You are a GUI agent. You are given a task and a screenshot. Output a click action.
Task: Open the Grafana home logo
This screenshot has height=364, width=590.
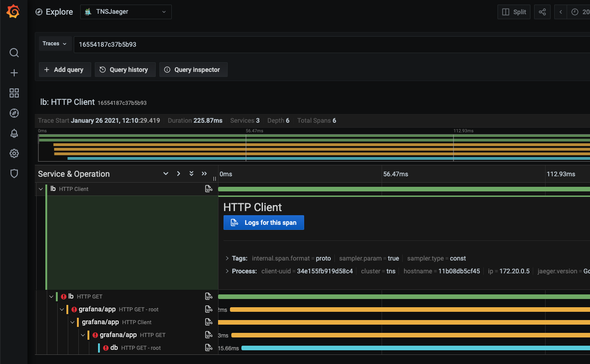coord(13,11)
